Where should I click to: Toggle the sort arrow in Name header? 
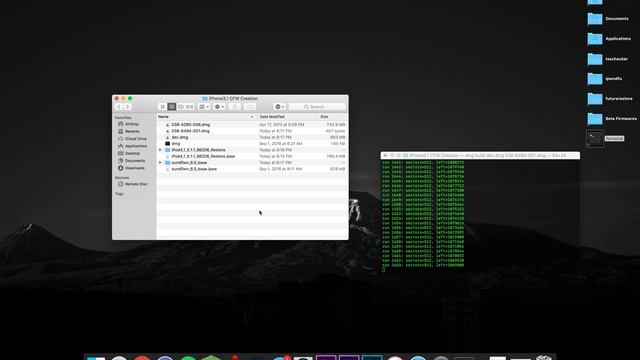(251, 117)
